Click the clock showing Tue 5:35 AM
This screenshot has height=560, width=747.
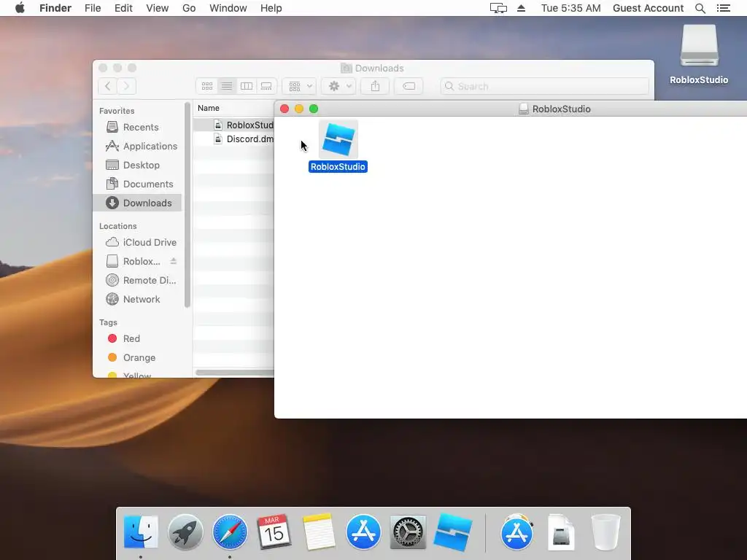pos(570,8)
